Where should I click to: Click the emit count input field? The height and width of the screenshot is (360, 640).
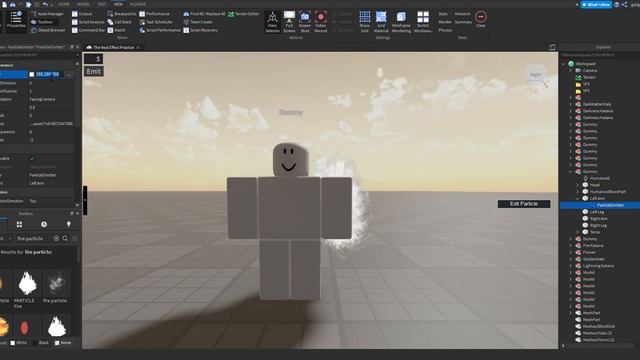click(93, 59)
